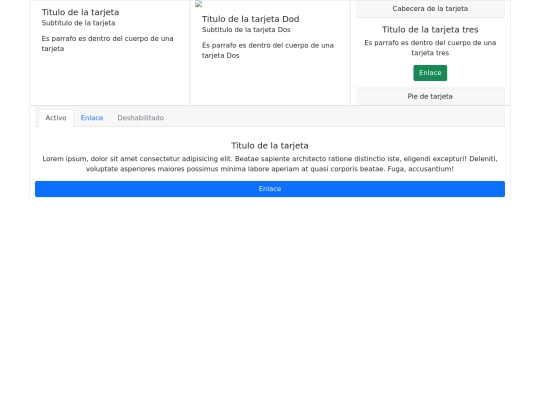
Task: Click the Lorem ipsum paragraph
Action: click(270, 164)
